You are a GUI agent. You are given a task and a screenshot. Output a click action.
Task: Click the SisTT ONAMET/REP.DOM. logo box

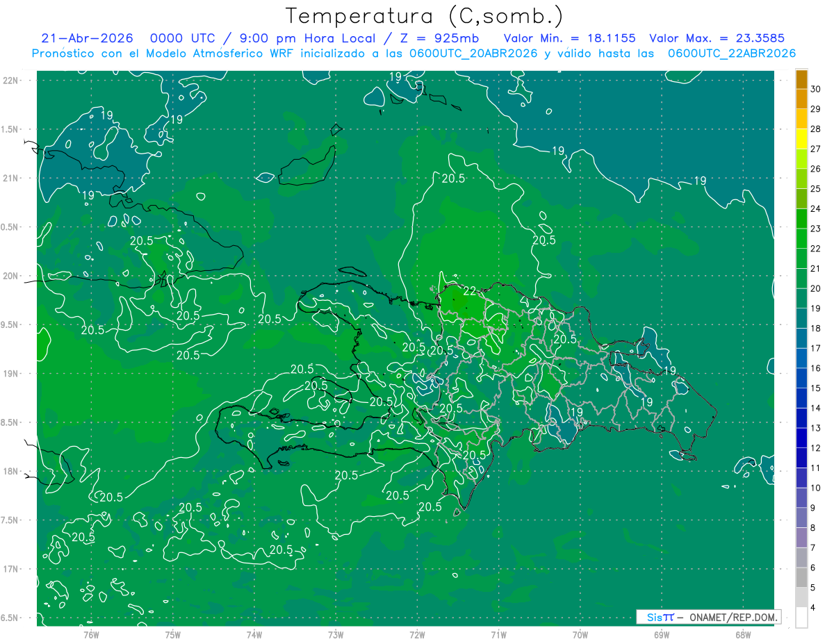[x=709, y=617]
